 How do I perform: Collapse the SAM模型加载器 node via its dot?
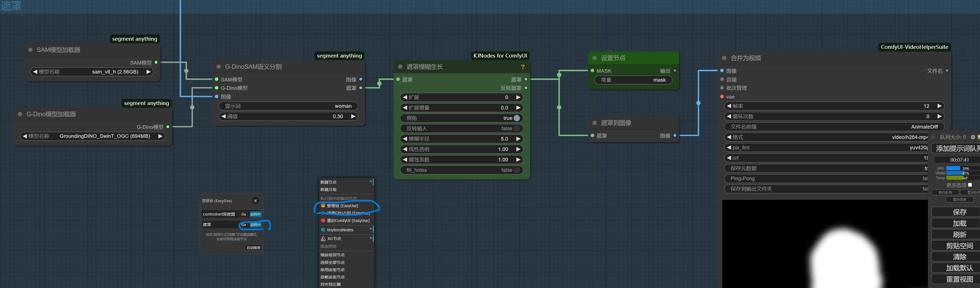(31, 50)
